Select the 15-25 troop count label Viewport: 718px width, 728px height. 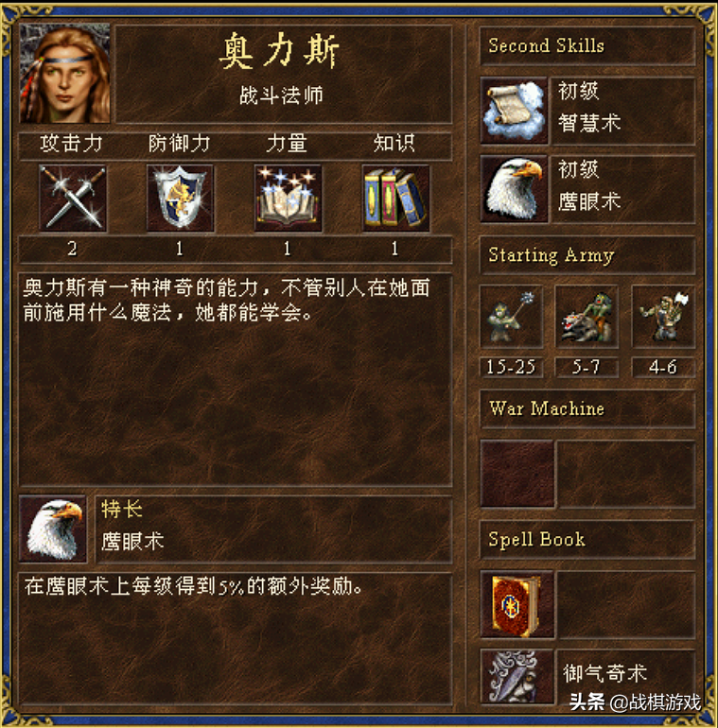511,367
